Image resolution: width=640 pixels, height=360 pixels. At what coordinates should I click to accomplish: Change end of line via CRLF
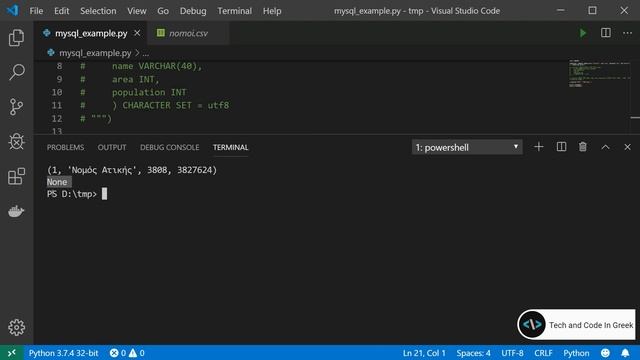pyautogui.click(x=543, y=353)
